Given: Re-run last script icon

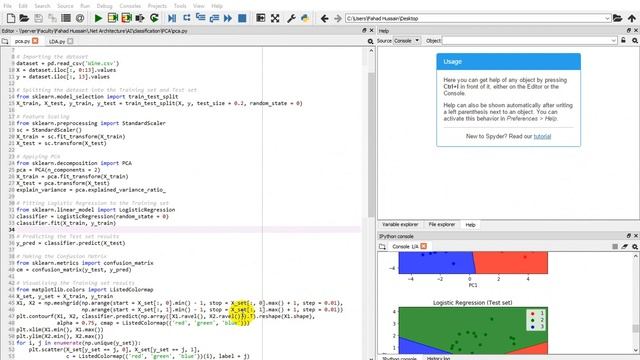Looking at the screenshot, I should click(x=154, y=18).
